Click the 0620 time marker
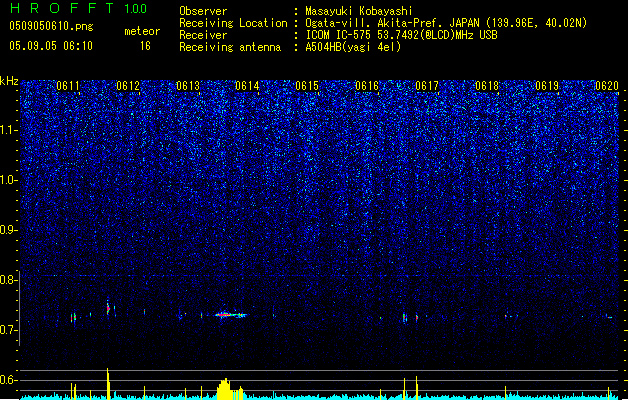Viewport: 629px width, 400px height. point(607,86)
